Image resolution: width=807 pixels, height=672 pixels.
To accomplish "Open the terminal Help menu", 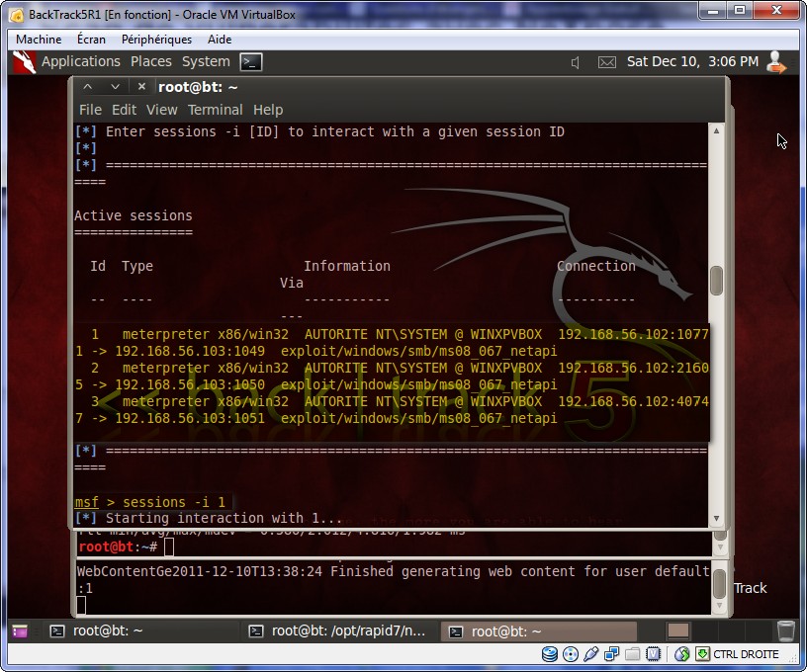I will point(268,110).
